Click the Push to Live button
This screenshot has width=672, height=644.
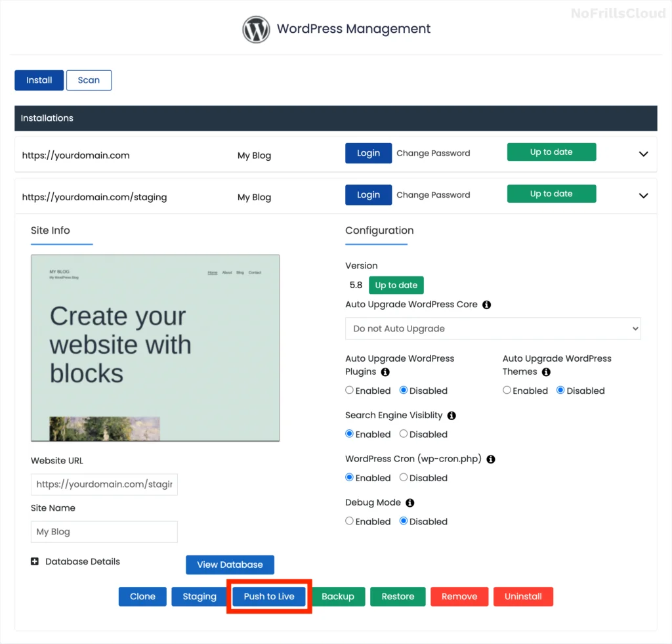click(x=268, y=596)
